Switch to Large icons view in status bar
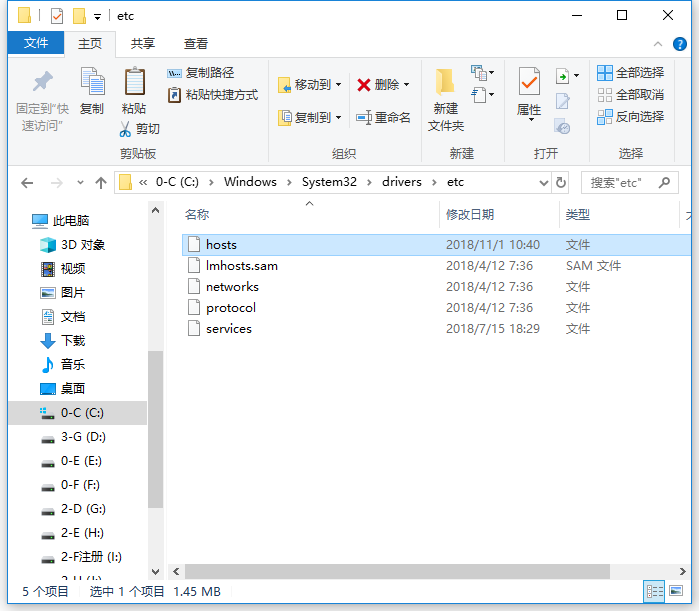The image size is (699, 611). 676,591
